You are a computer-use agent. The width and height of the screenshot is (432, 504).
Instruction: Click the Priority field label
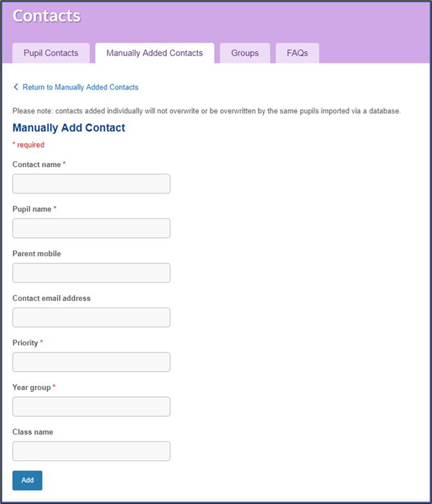point(25,343)
